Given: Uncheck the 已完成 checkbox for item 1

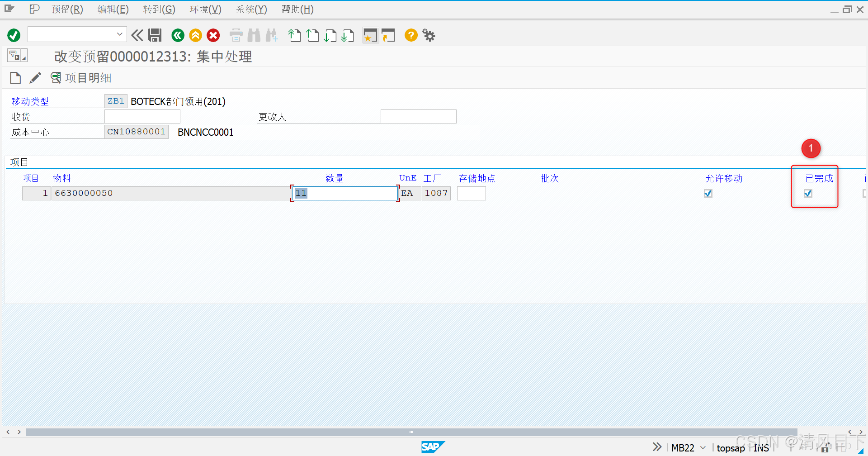Looking at the screenshot, I should click(808, 193).
